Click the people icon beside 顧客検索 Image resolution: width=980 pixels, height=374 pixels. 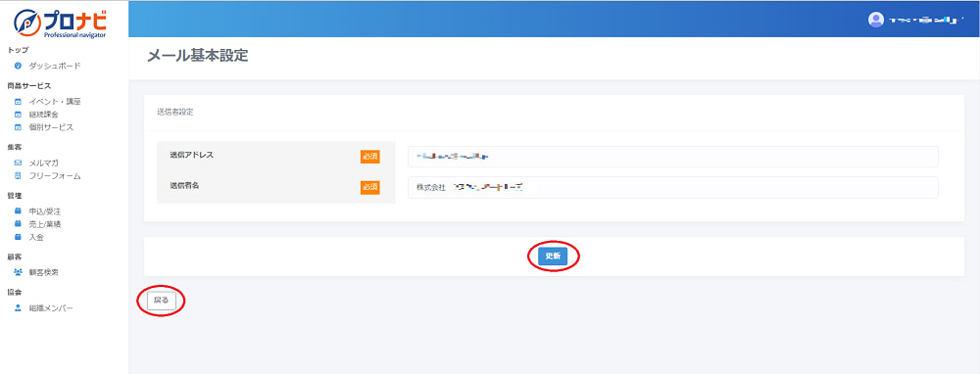(x=18, y=272)
